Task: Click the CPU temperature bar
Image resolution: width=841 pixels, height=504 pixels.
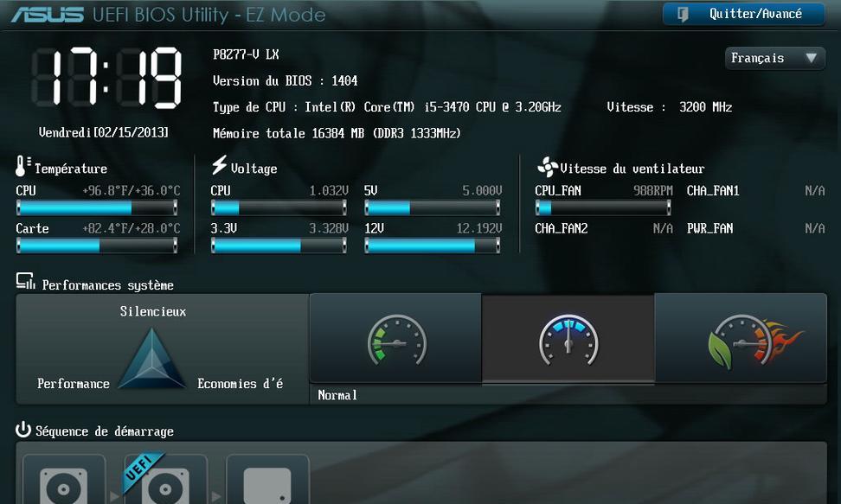Action: pos(97,207)
